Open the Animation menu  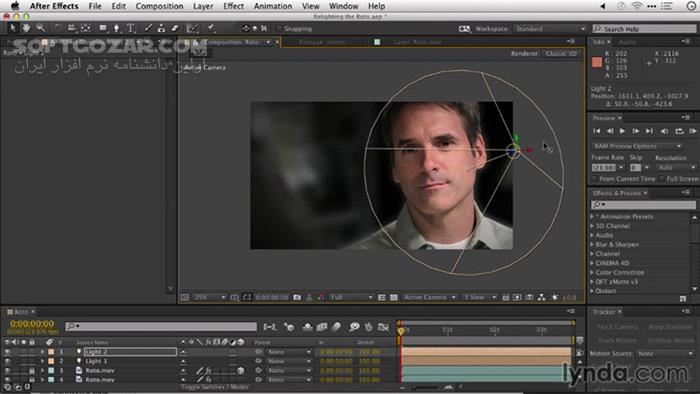click(x=273, y=6)
